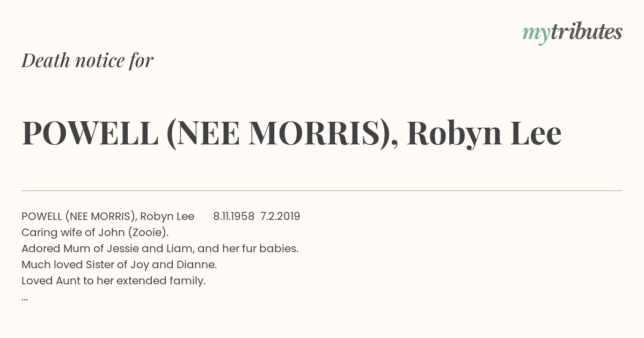Viewport: 644px width, 338px height.
Task: Click the mytributes logo
Action: coord(572,33)
